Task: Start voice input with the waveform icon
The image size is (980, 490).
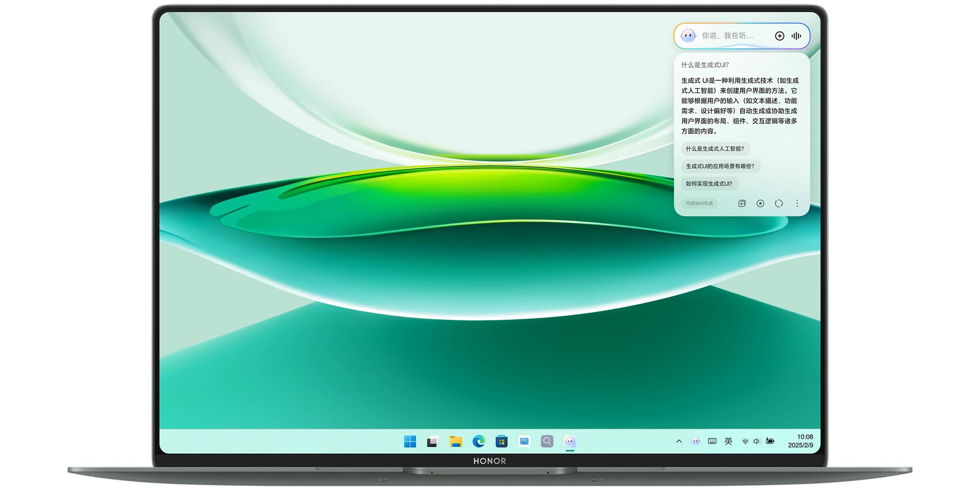Action: point(796,36)
